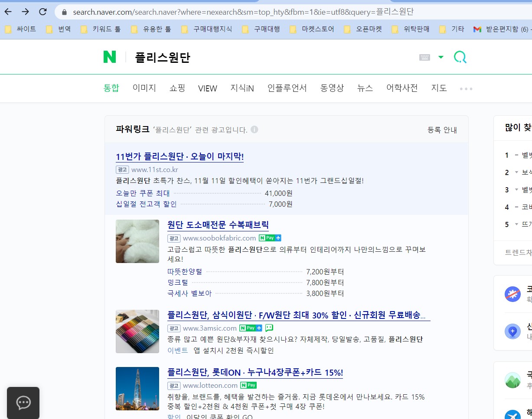
Task: Click the Lotte Tower thumbnail image
Action: pyautogui.click(x=137, y=389)
